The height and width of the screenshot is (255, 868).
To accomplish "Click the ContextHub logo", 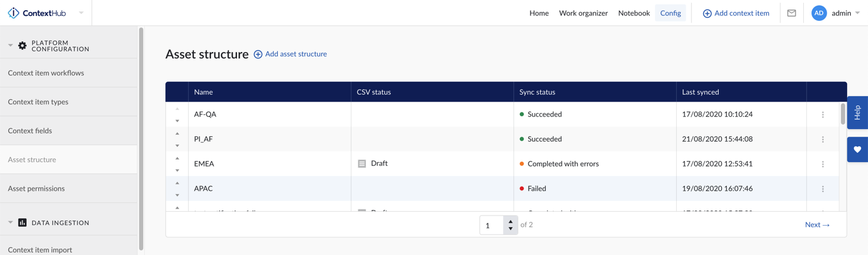I will [x=36, y=13].
